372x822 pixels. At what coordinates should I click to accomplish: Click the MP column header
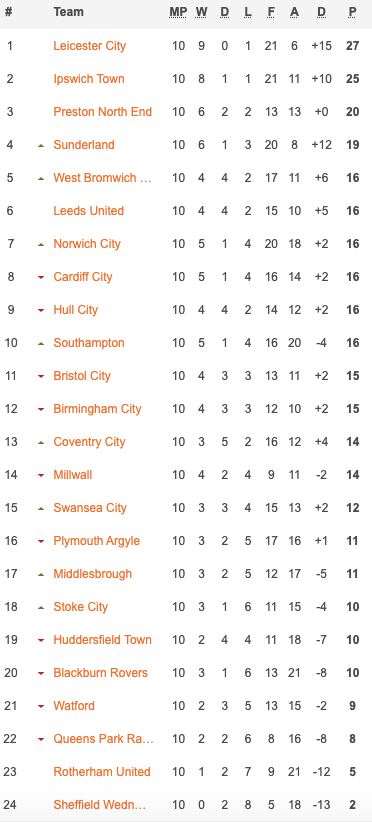(x=178, y=12)
